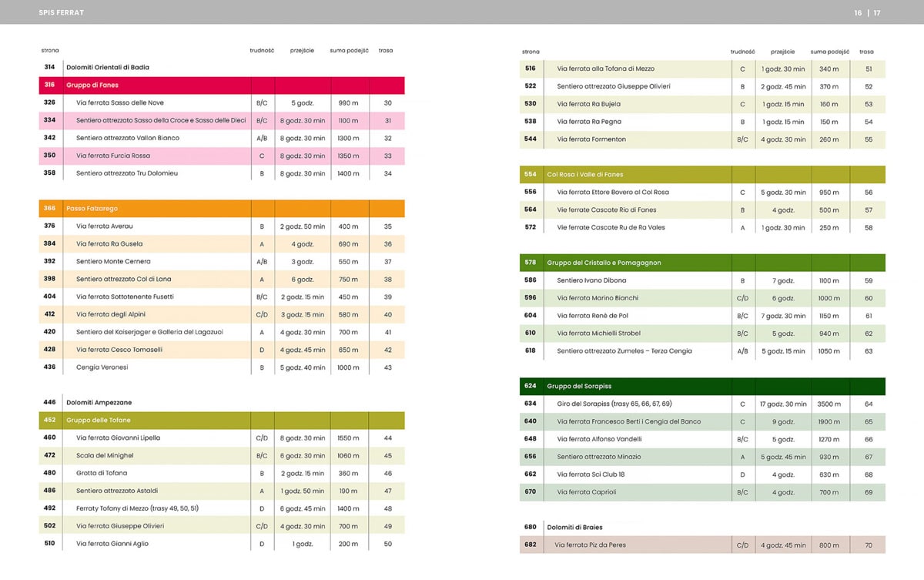Select the Dolomiti Orientali di Badia heading
Viewport: 924px width, 580px height.
click(x=108, y=67)
